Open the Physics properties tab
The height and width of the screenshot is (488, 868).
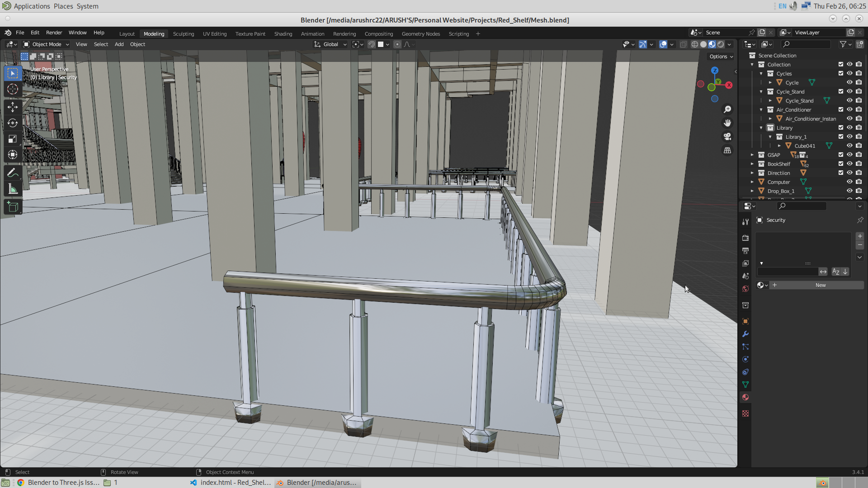[745, 359]
